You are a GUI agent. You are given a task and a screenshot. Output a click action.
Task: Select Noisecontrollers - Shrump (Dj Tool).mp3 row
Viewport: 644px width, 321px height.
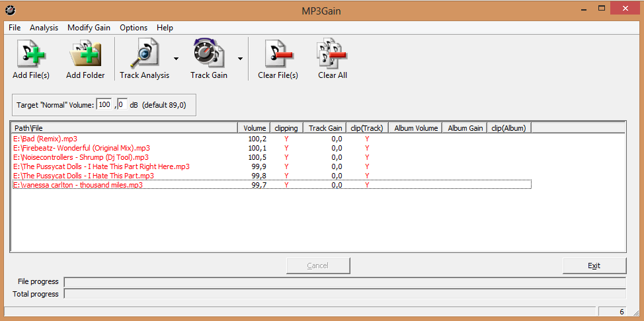tap(272, 157)
